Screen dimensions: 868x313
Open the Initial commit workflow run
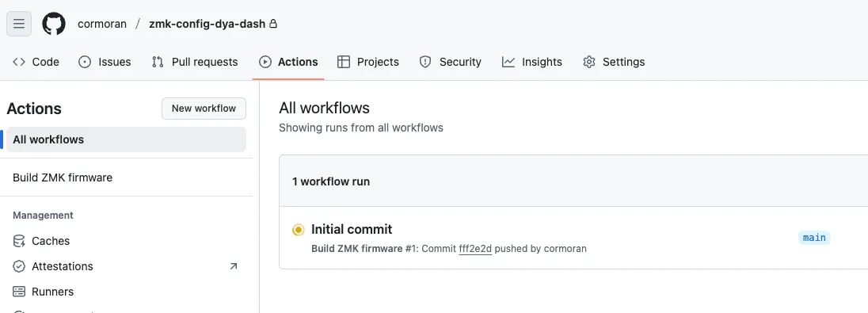click(x=352, y=229)
